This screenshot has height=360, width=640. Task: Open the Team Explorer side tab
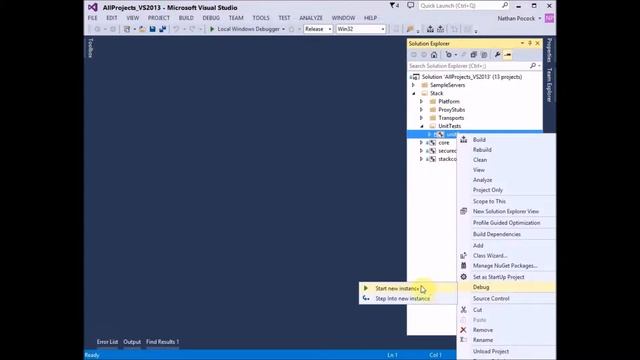[549, 85]
